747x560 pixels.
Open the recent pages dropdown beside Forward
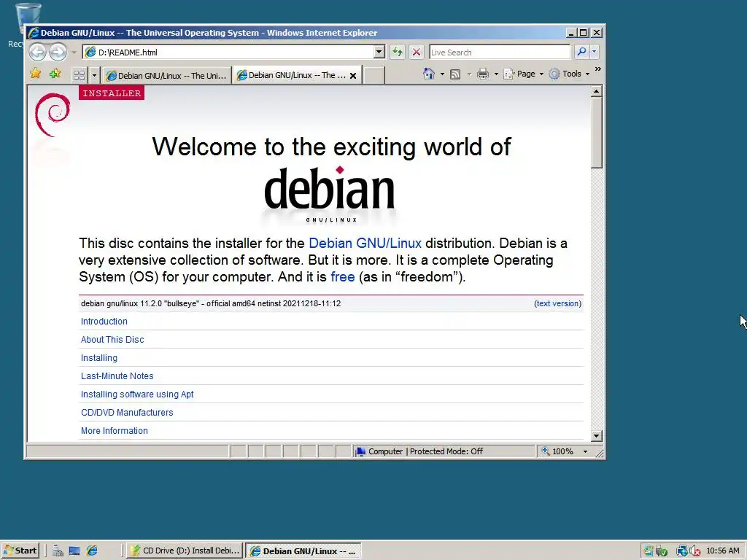point(74,52)
